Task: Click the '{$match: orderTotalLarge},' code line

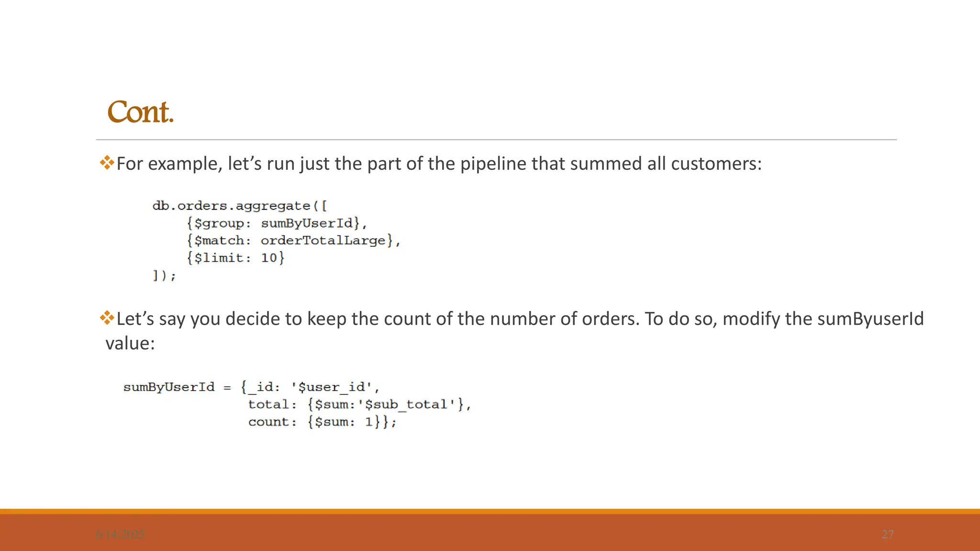Action: [293, 241]
